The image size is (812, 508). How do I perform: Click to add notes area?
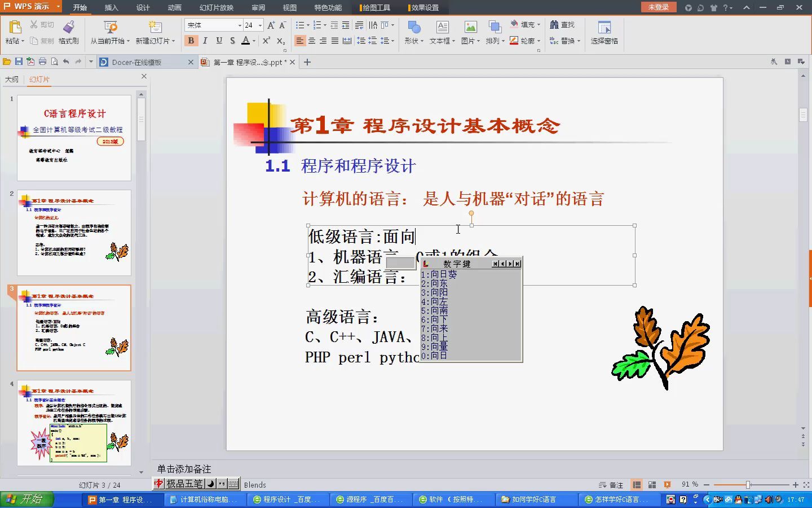coord(184,469)
